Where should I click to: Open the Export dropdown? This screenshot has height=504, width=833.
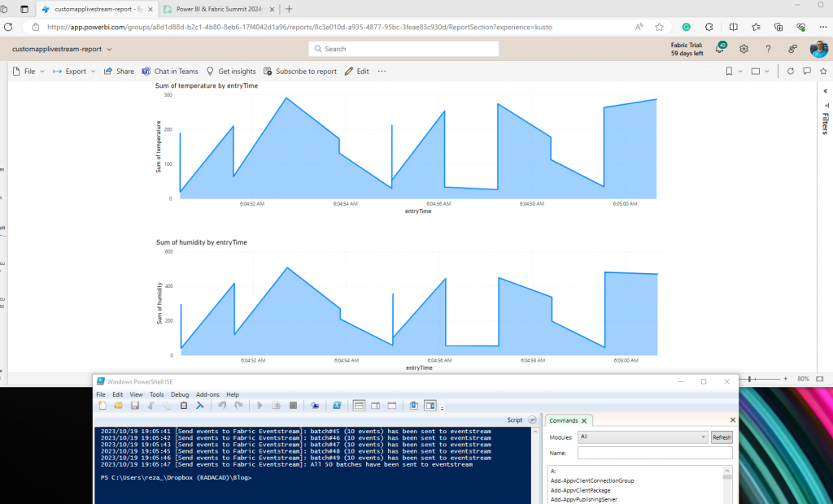pyautogui.click(x=74, y=72)
